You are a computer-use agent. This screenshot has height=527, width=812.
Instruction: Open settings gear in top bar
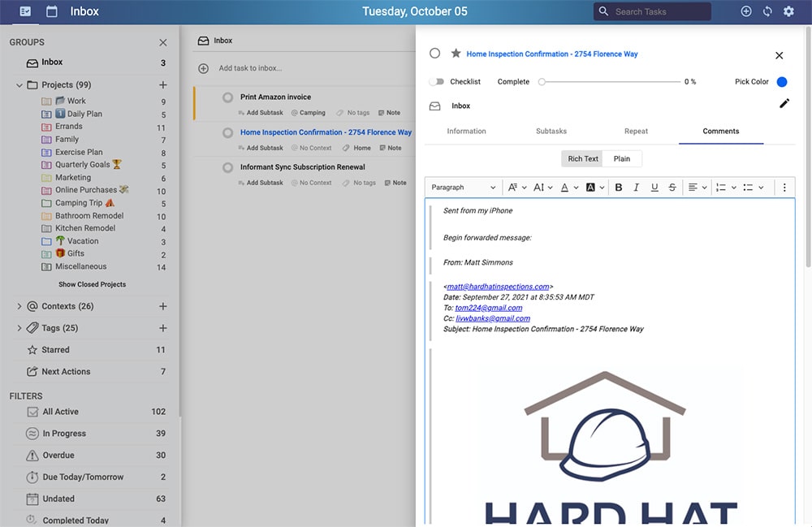(788, 11)
